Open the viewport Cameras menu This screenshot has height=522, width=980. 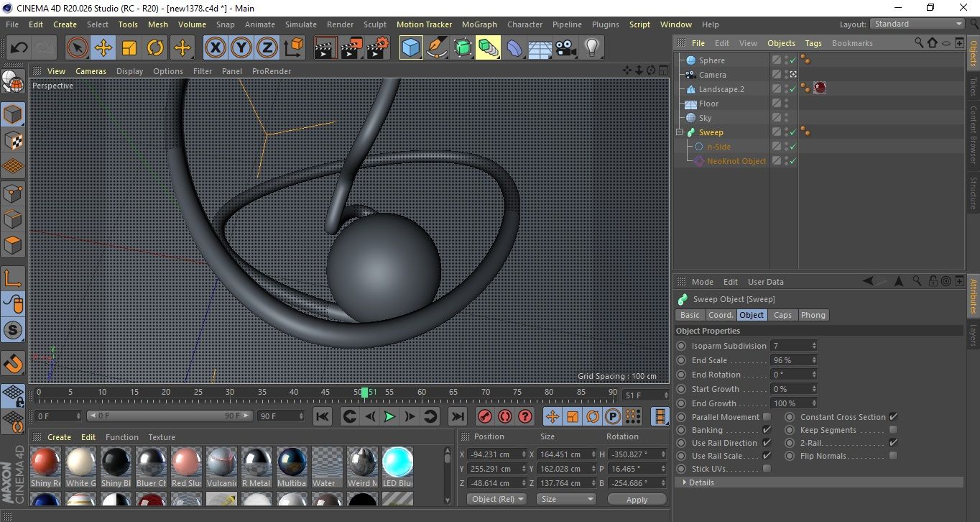[91, 71]
